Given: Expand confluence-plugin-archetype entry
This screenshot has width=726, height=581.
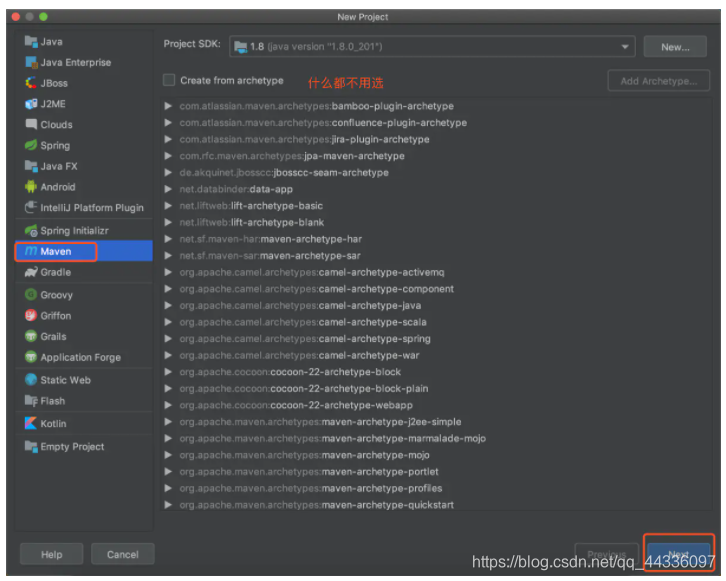Looking at the screenshot, I should click(168, 123).
